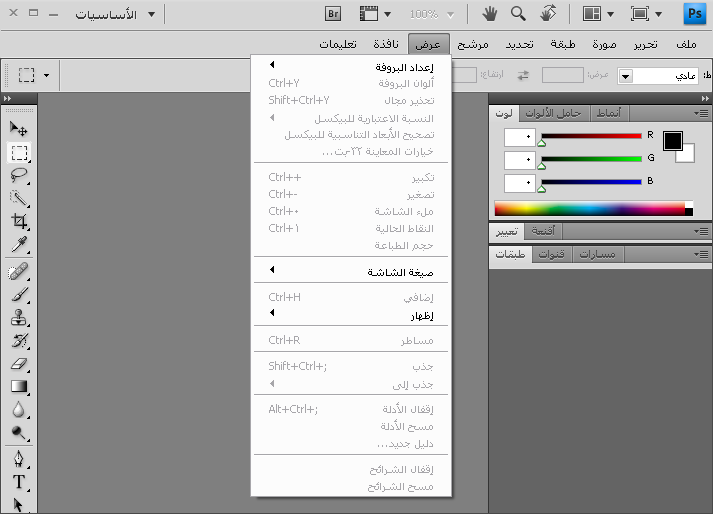Image resolution: width=713 pixels, height=514 pixels.
Task: Select the Gradient tool
Action: pos(19,387)
